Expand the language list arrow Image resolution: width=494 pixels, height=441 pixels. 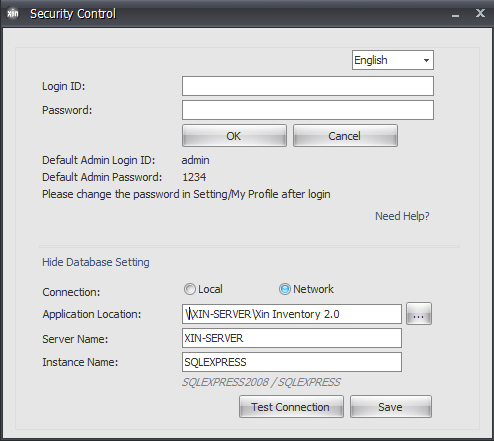point(426,60)
